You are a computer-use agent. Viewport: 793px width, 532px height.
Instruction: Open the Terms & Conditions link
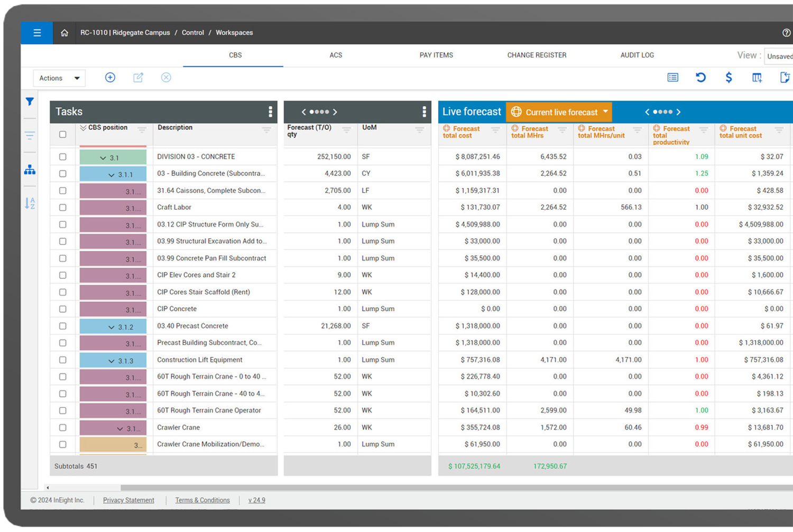tap(202, 500)
